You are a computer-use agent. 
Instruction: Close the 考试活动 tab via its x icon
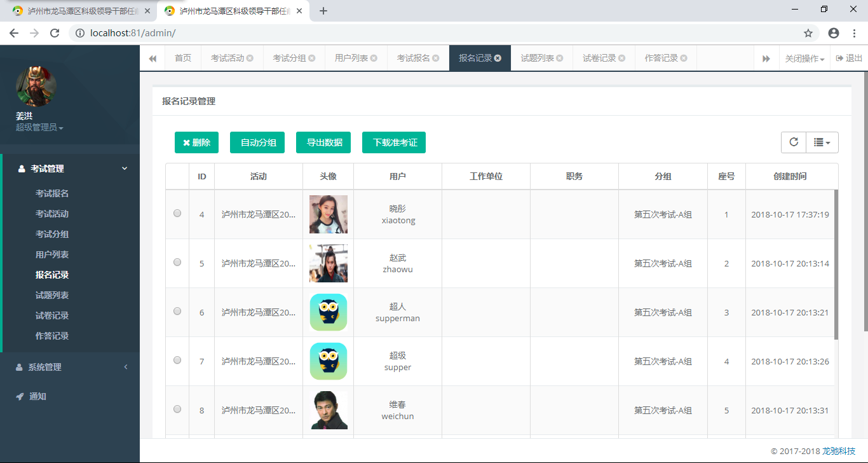(x=250, y=59)
